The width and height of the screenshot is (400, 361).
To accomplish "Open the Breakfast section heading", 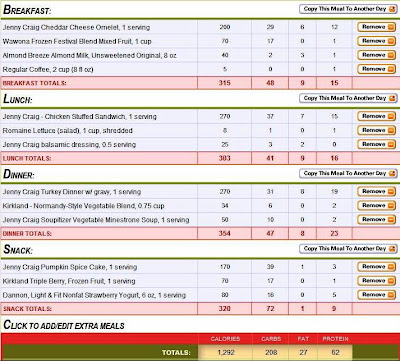I will pyautogui.click(x=27, y=10).
